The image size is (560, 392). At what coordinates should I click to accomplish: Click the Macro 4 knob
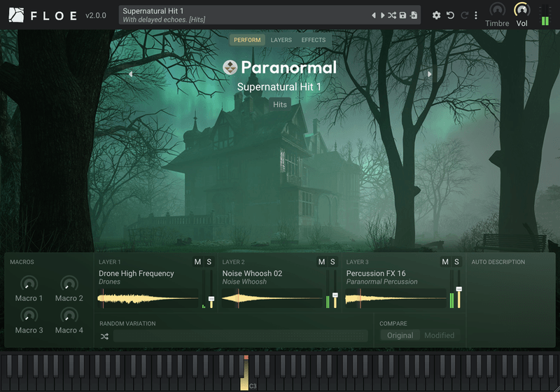[69, 316]
